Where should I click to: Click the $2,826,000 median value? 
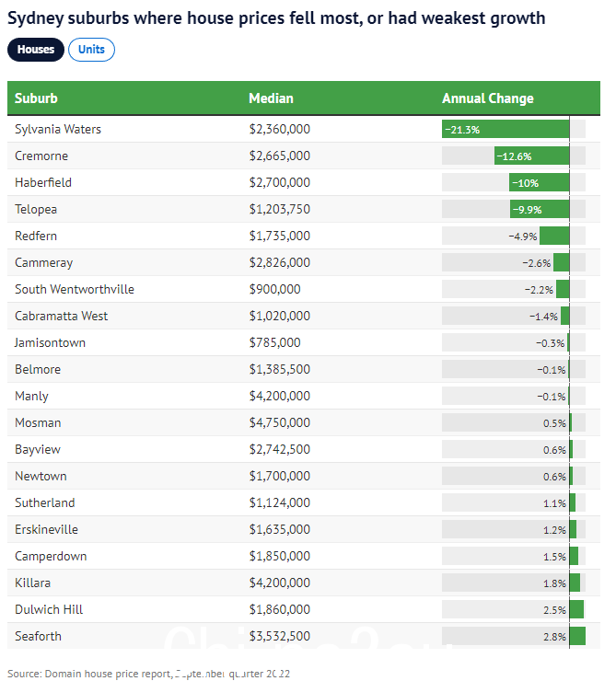click(279, 262)
